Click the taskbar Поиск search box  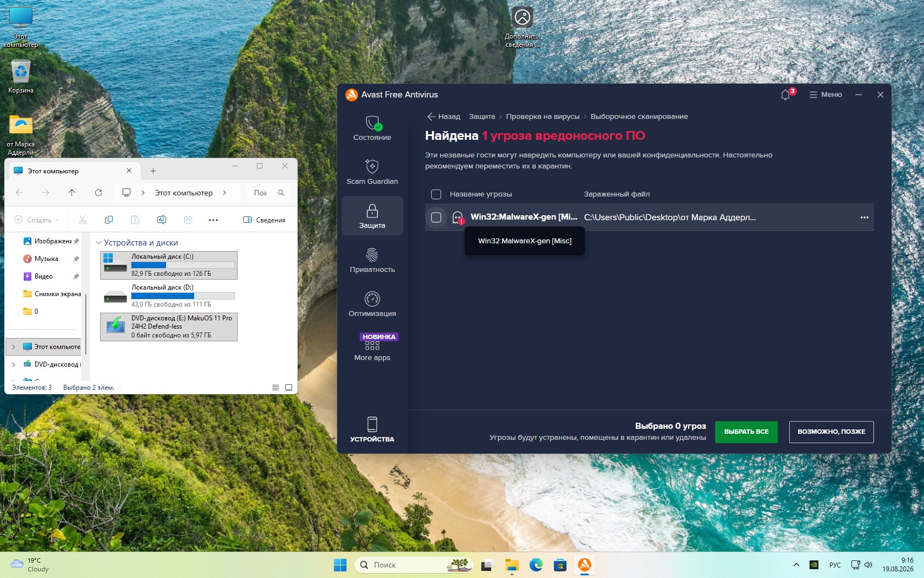414,565
